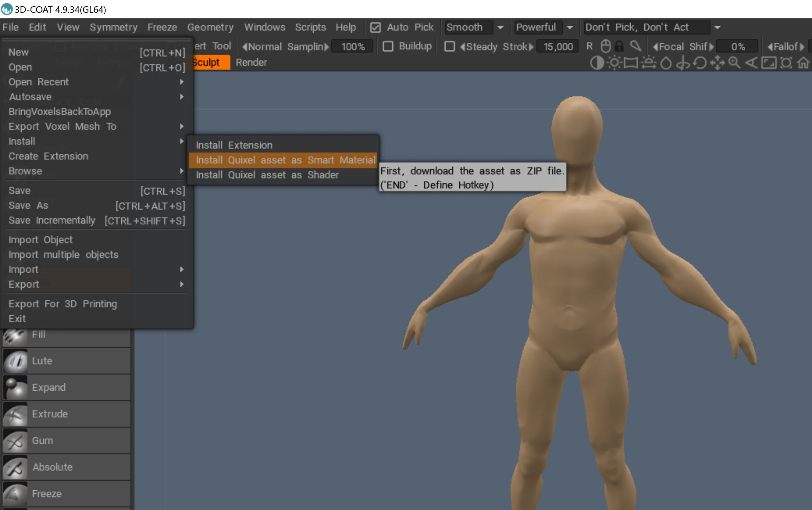
Task: Switch to the Render room tab
Action: 251,63
